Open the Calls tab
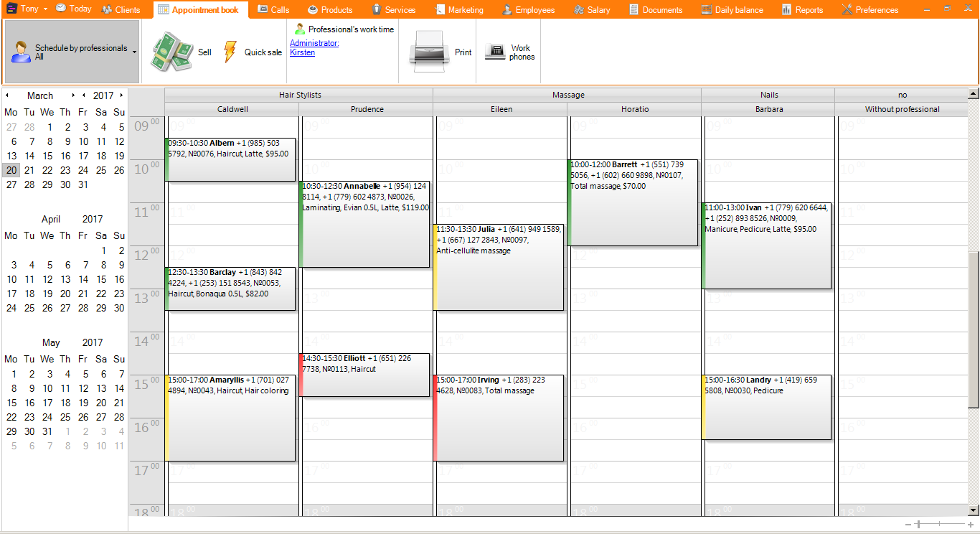This screenshot has width=980, height=534. pos(273,9)
